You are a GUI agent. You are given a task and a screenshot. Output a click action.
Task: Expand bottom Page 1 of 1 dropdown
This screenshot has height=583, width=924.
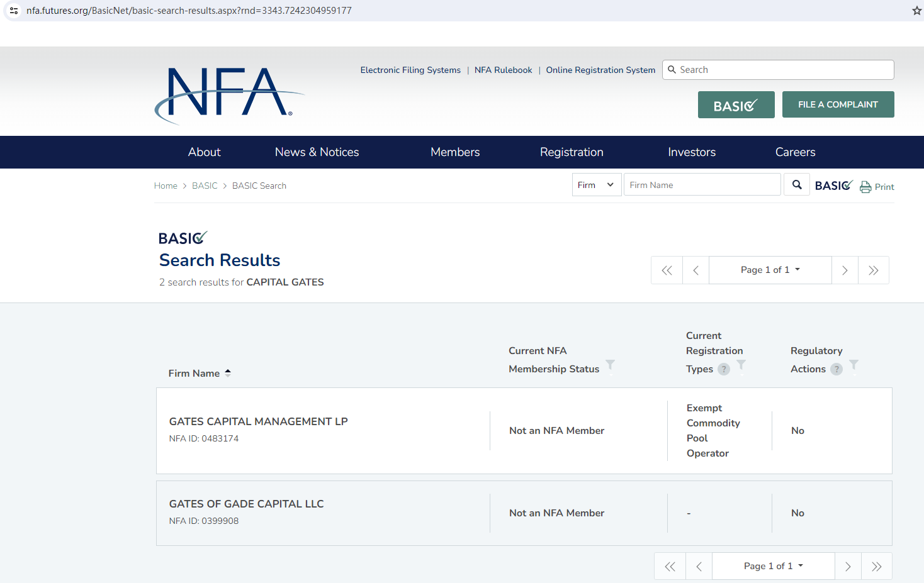tap(773, 566)
